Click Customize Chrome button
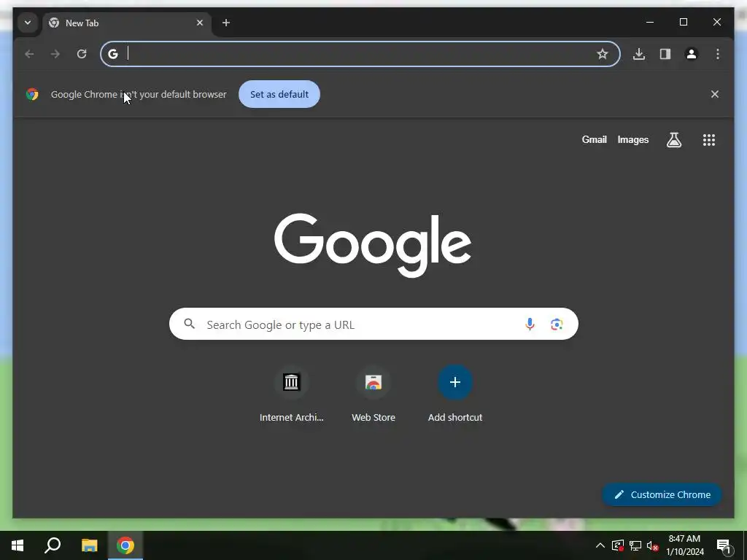 (662, 495)
